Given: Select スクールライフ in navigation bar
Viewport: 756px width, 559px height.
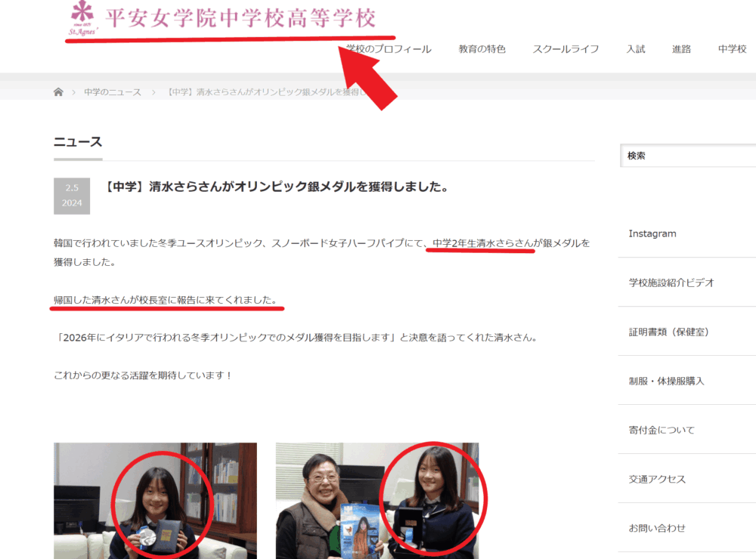Looking at the screenshot, I should coord(565,49).
